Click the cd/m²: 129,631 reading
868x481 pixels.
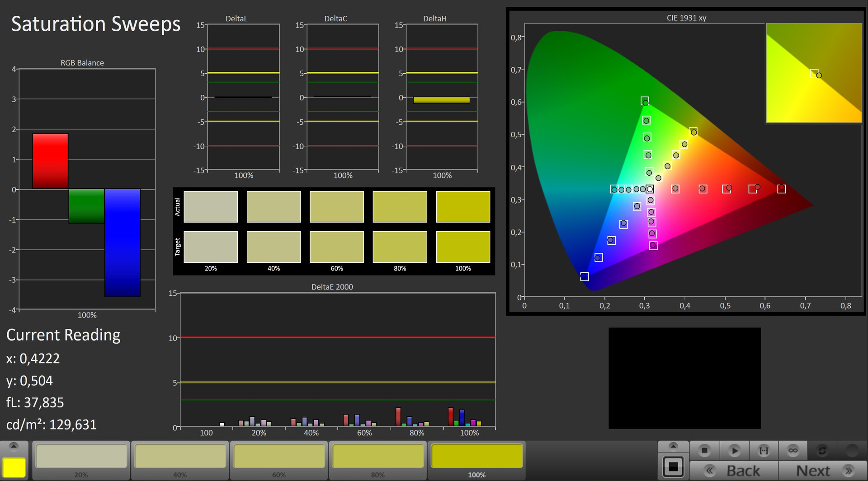point(52,425)
